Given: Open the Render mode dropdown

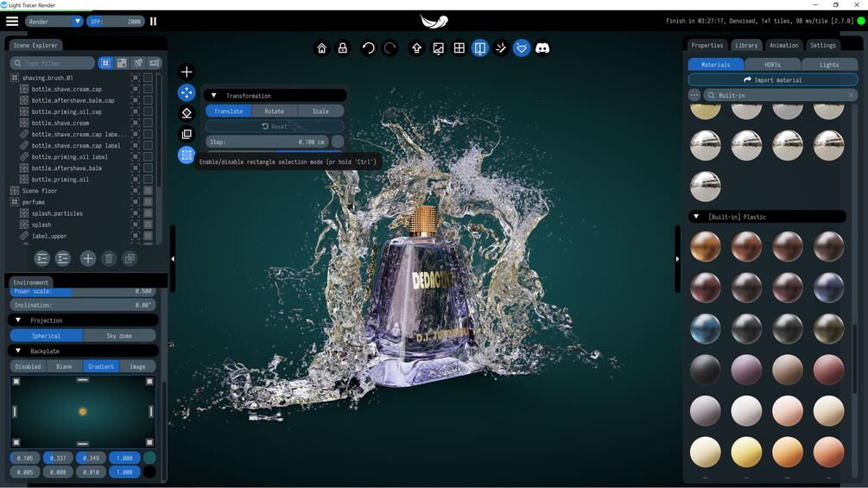Looking at the screenshot, I should pos(54,21).
